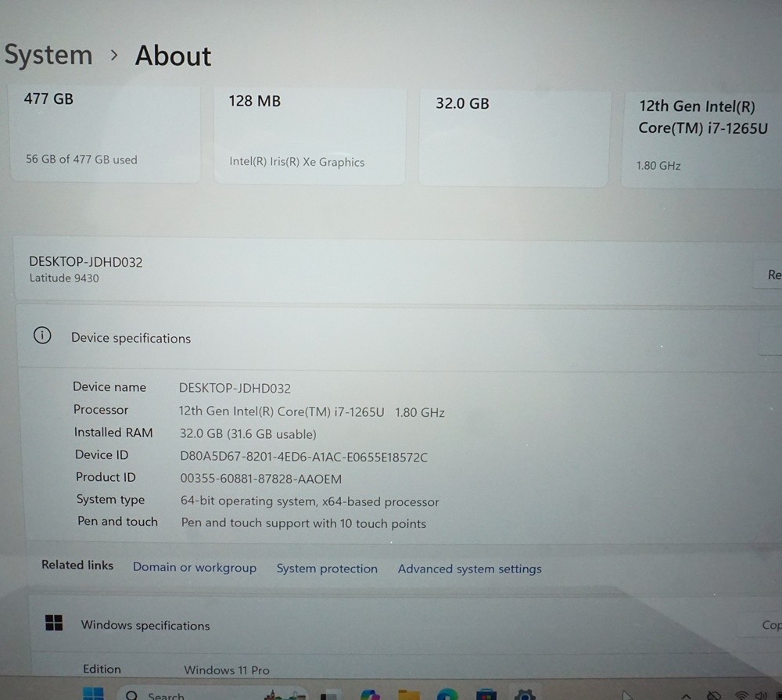The height and width of the screenshot is (700, 782).
Task: Select the DESKTOP-JDHD032 PC name heading
Action: [86, 262]
